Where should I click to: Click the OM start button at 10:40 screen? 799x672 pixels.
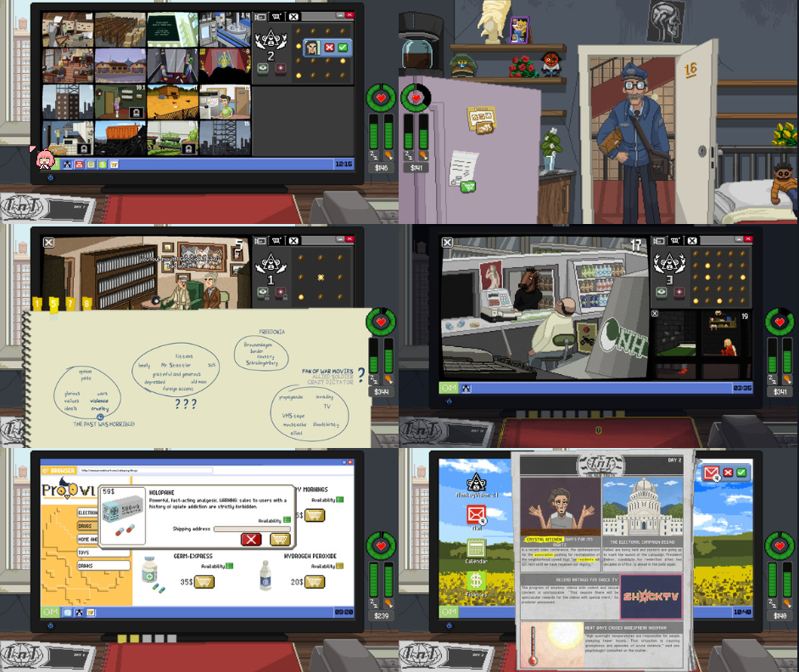point(449,611)
